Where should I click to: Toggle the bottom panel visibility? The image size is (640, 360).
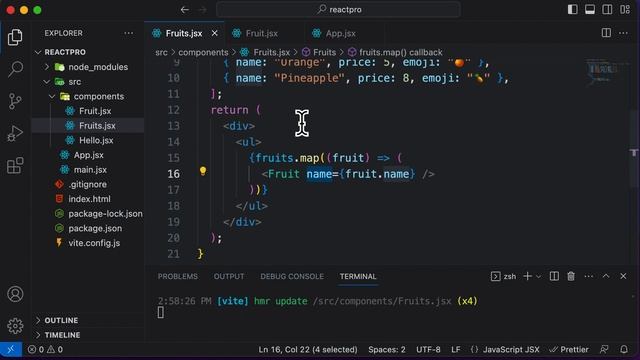pos(590,9)
